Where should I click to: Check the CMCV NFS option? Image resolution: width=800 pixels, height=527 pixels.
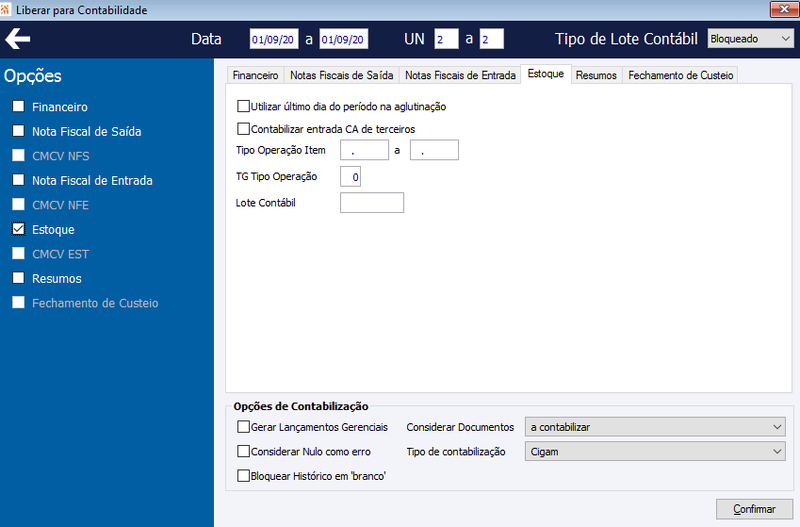pyautogui.click(x=18, y=155)
